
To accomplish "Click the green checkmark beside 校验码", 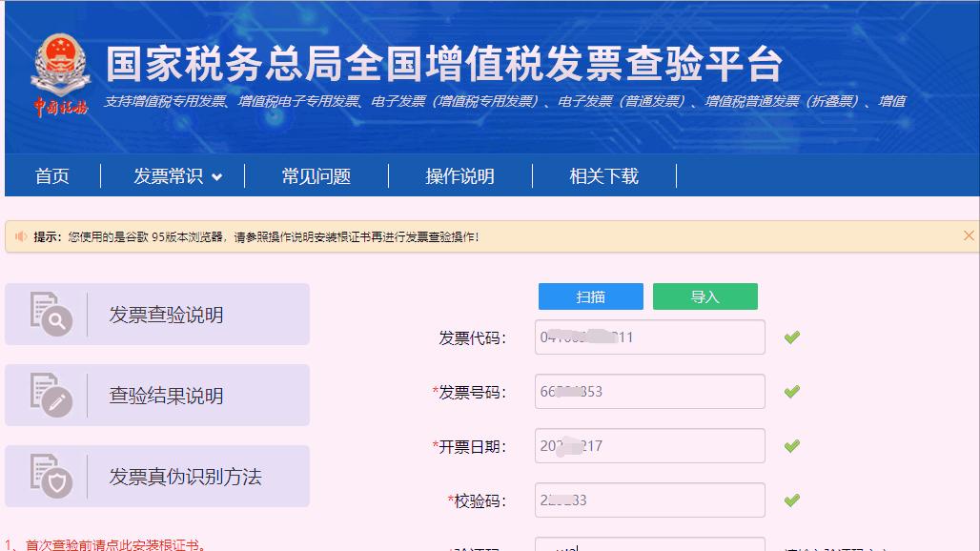I will tap(790, 500).
